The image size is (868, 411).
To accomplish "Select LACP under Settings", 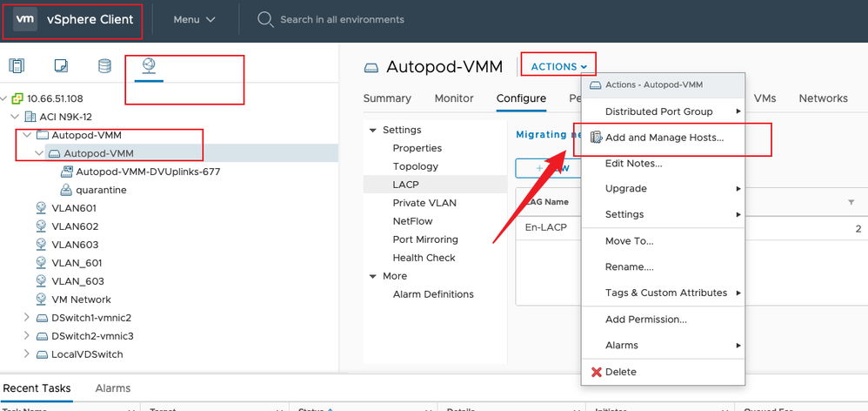I will (x=435, y=185).
